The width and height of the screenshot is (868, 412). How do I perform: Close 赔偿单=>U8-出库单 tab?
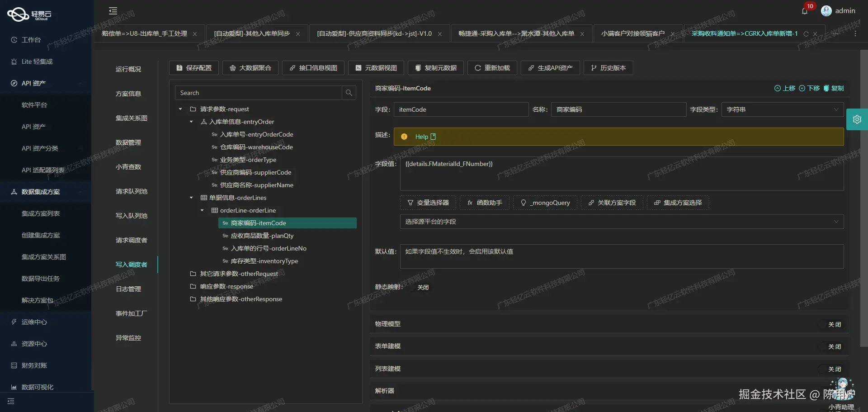point(195,34)
